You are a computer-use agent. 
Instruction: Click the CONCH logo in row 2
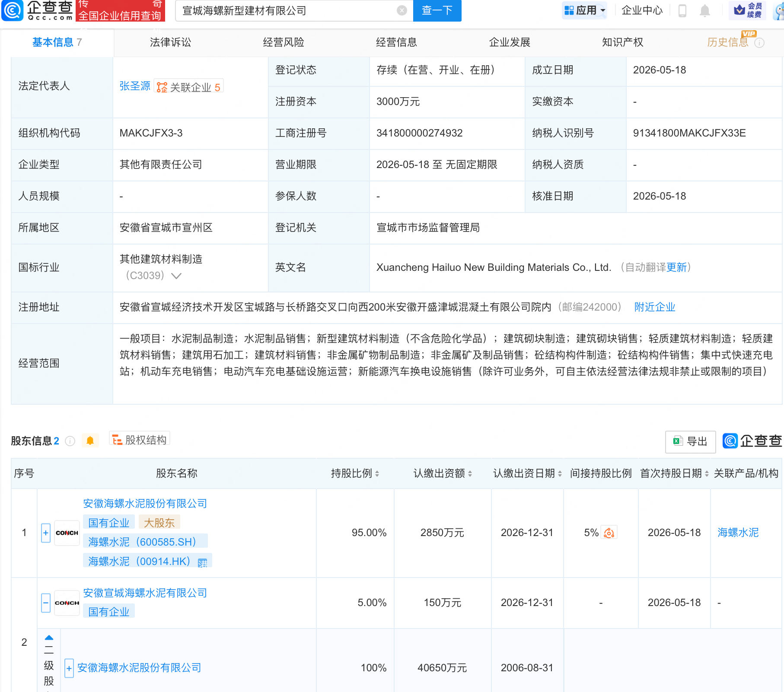67,603
